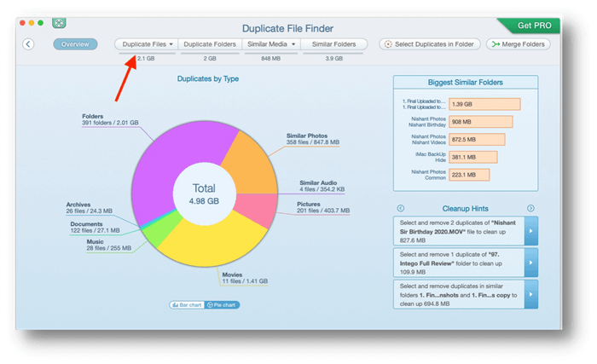Open the Nishant Sir Birthday 2020.MOV hint arrow
The width and height of the screenshot is (597, 364).
(530, 231)
